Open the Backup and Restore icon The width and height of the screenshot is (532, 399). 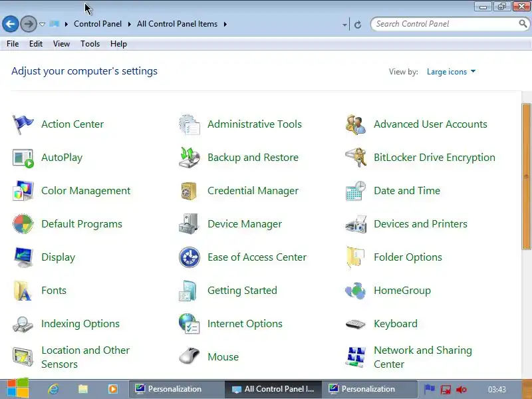(190, 158)
